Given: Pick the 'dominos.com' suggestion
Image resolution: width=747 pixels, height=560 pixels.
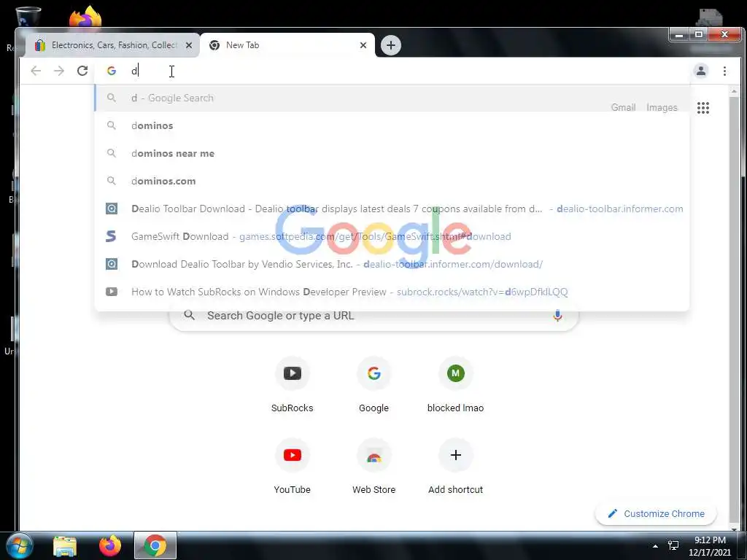Looking at the screenshot, I should coord(392,181).
